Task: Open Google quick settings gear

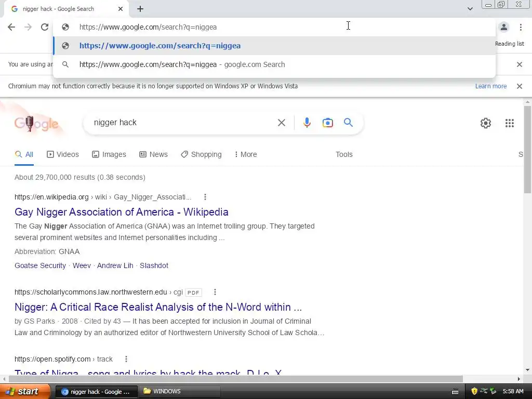Action: coord(486,123)
